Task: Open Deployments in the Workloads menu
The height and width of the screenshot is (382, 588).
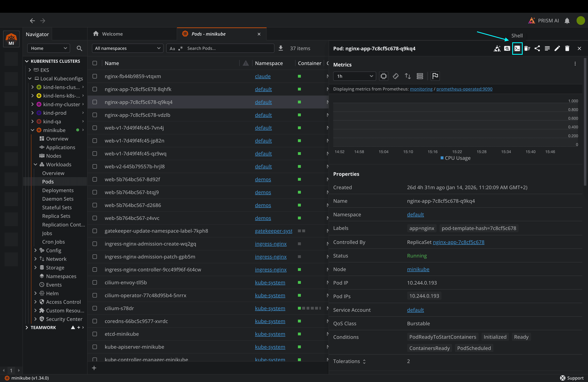Action: click(x=58, y=190)
